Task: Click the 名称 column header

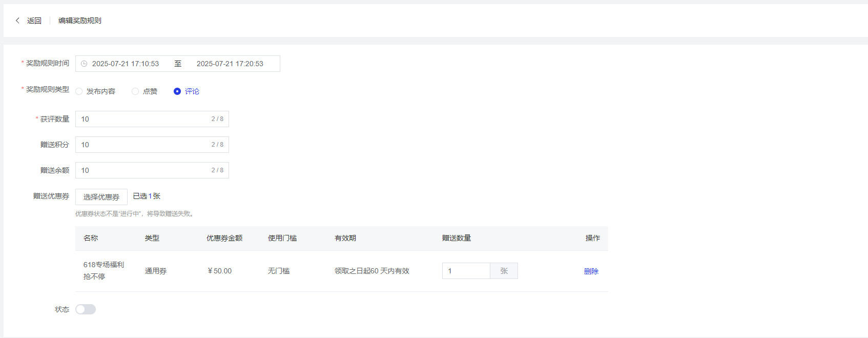Action: click(91, 238)
